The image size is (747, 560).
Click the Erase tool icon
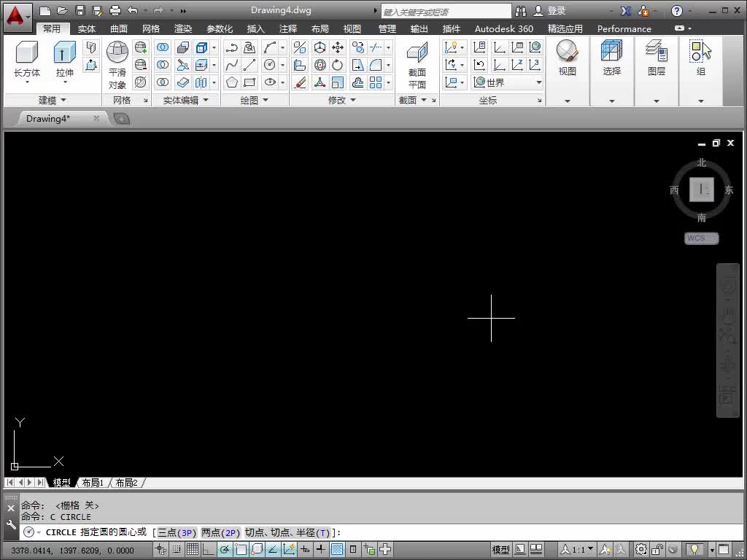[300, 82]
